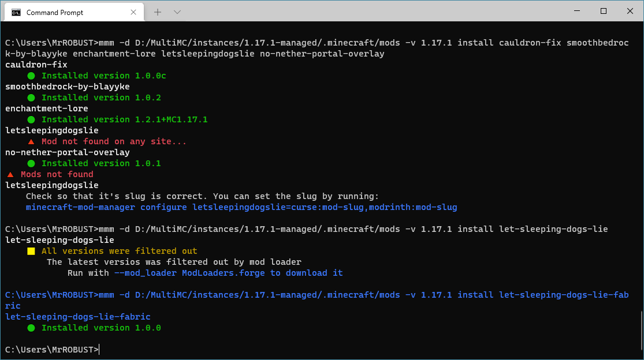The height and width of the screenshot is (360, 644).
Task: Click the version number 1.2.1+MC1.17.1 text
Action: [x=171, y=119]
